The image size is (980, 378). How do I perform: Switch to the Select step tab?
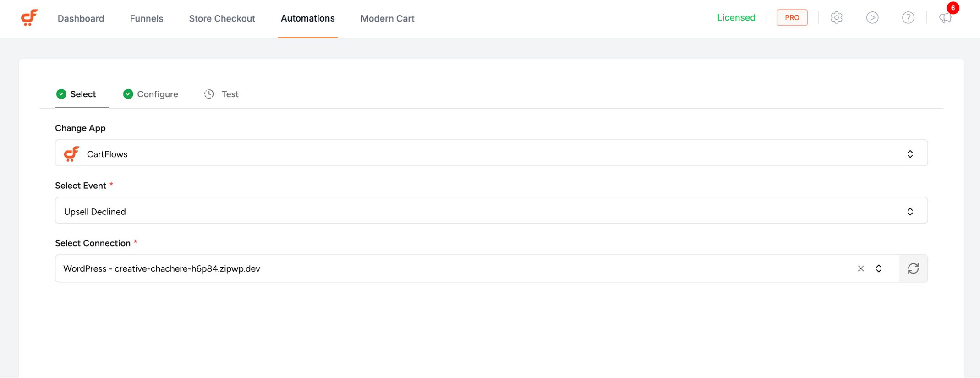[x=82, y=94]
